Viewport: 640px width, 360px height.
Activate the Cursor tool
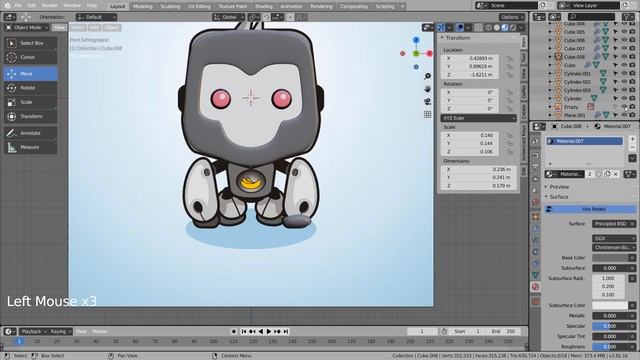[x=31, y=57]
